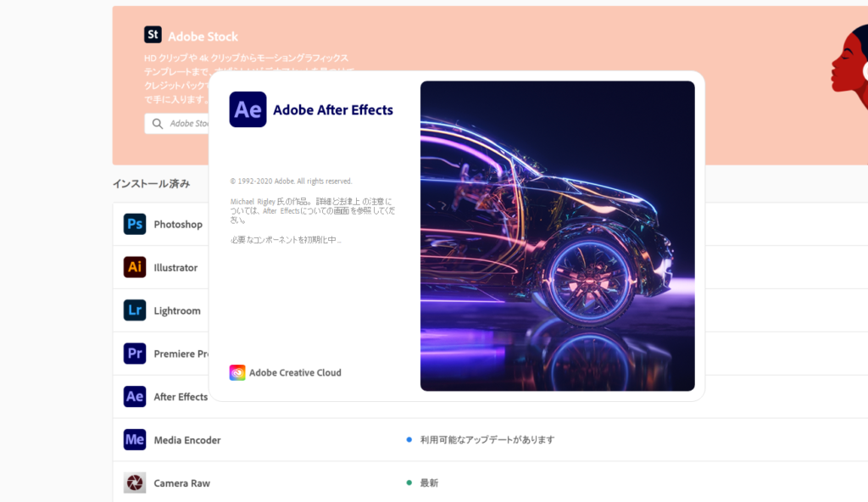Click the Camera Raw aperture icon
Image resolution: width=868 pixels, height=502 pixels.
click(135, 482)
